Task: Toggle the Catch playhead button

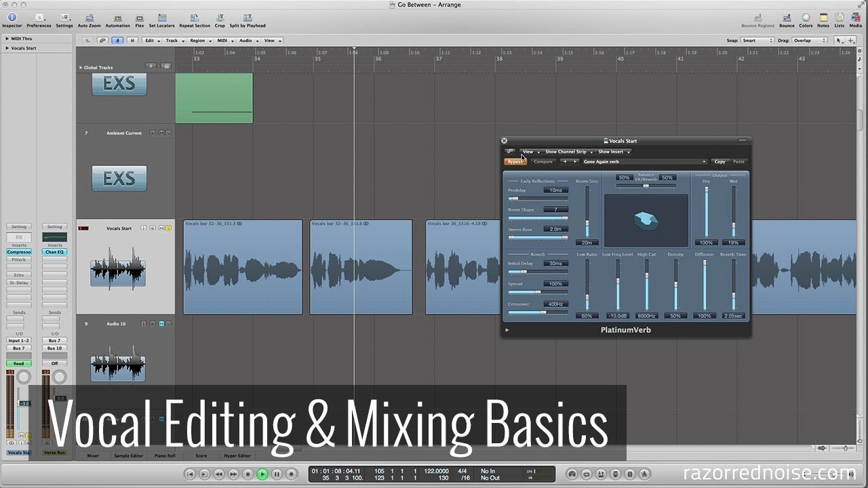Action: (117, 41)
